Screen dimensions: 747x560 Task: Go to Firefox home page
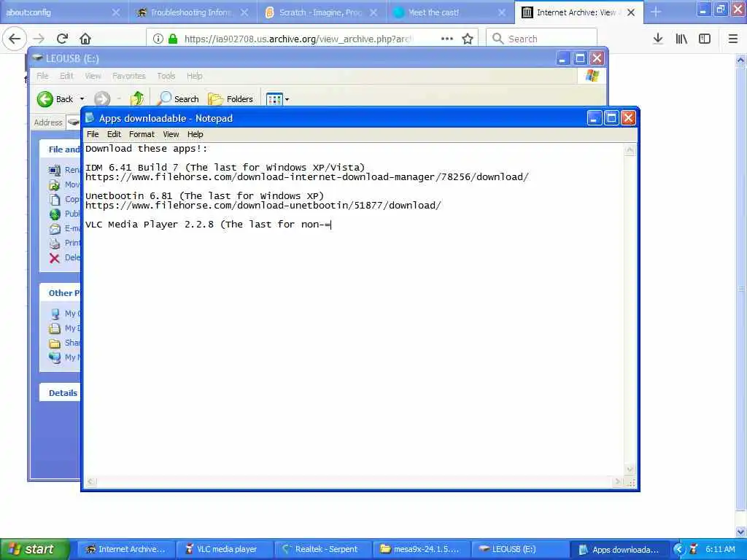point(85,39)
